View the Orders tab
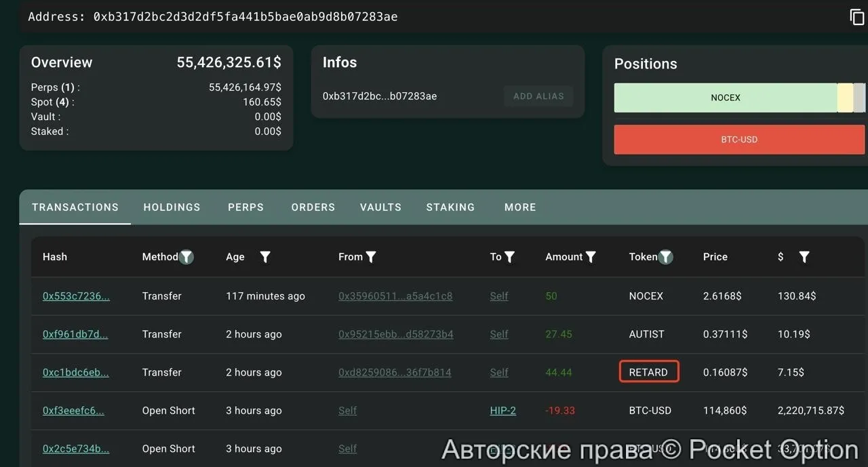The width and height of the screenshot is (868, 467). pos(313,207)
